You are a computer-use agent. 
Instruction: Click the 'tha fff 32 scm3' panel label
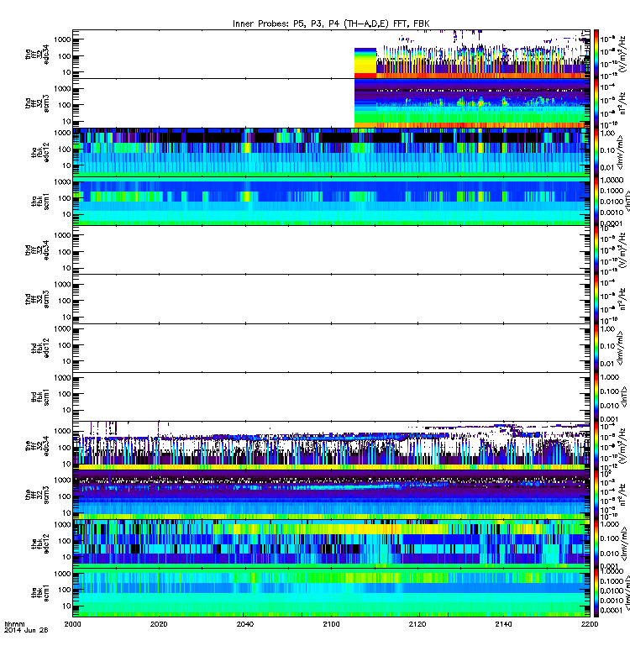pos(37,103)
